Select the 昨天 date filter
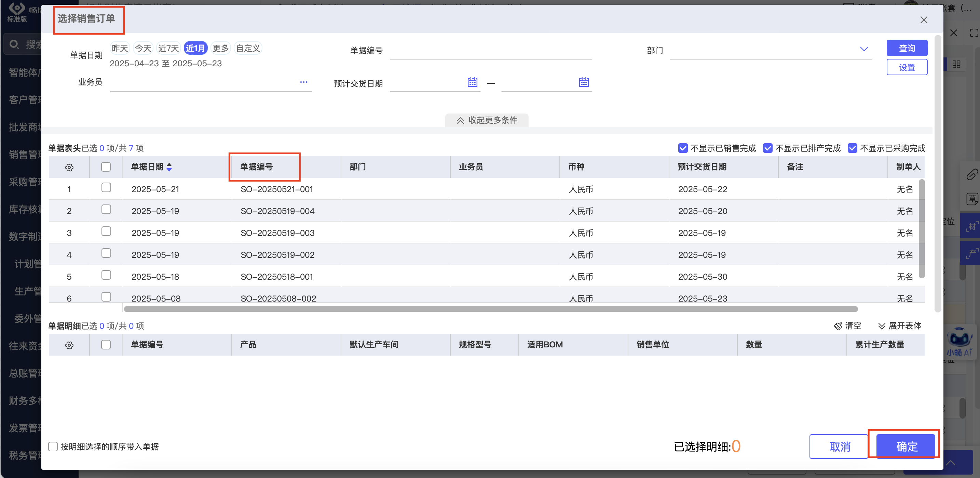This screenshot has width=980, height=478. [x=120, y=48]
